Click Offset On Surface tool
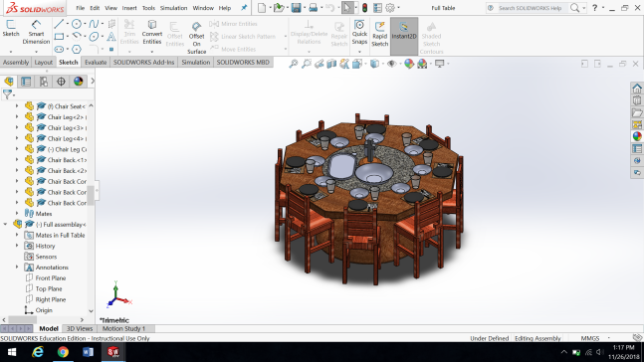This screenshot has width=644, height=362. click(196, 38)
